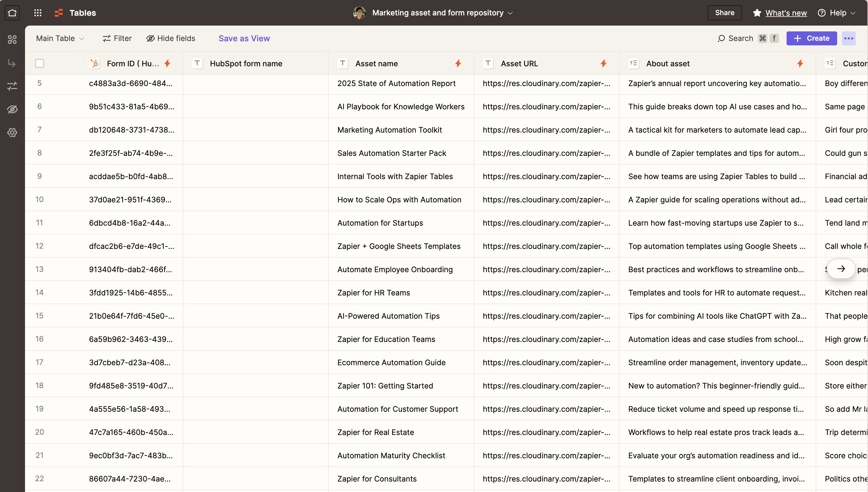Click the lightning bolt on Asset name column

click(458, 63)
